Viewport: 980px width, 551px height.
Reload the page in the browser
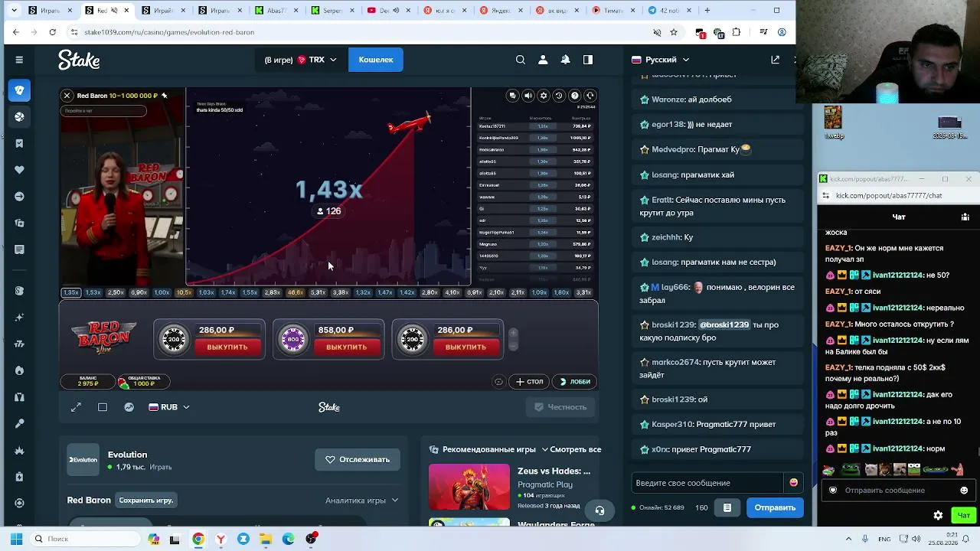52,32
